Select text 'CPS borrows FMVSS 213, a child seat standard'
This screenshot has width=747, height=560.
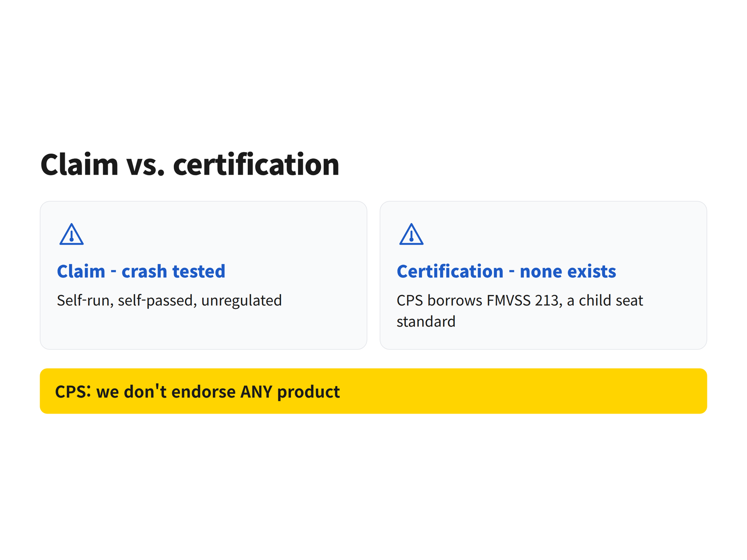[520, 311]
